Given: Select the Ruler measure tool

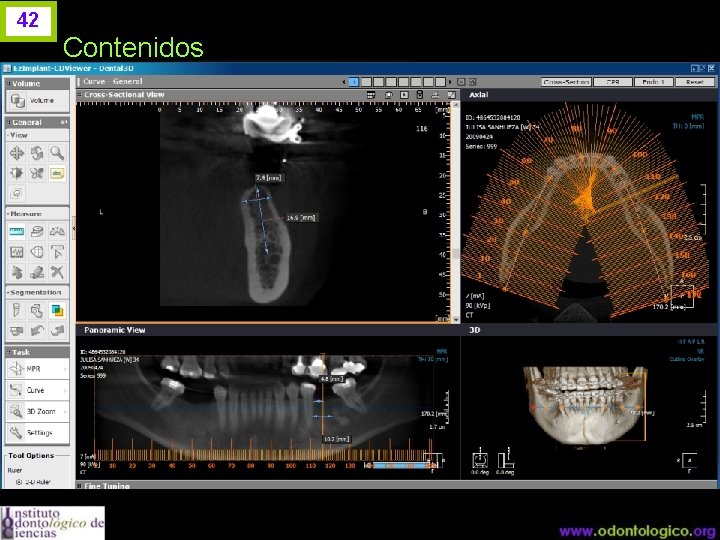Looking at the screenshot, I should coord(17,231).
